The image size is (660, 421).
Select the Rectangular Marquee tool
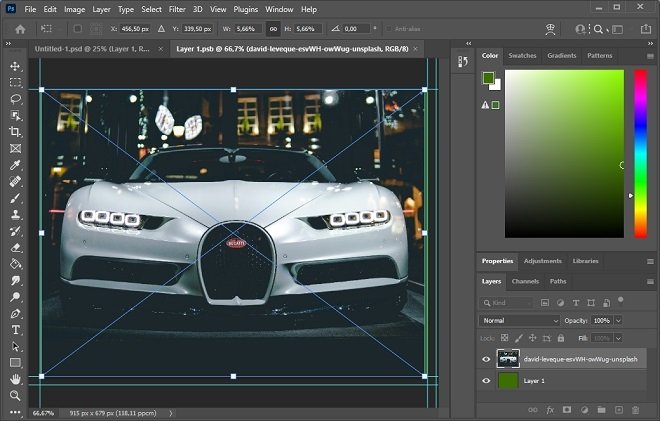[x=15, y=83]
